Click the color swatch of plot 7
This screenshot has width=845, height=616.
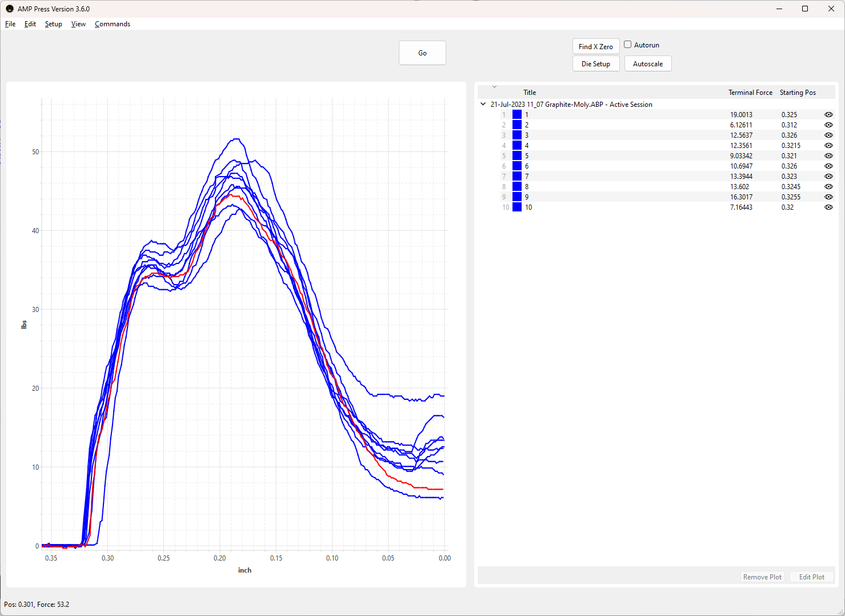pyautogui.click(x=517, y=177)
